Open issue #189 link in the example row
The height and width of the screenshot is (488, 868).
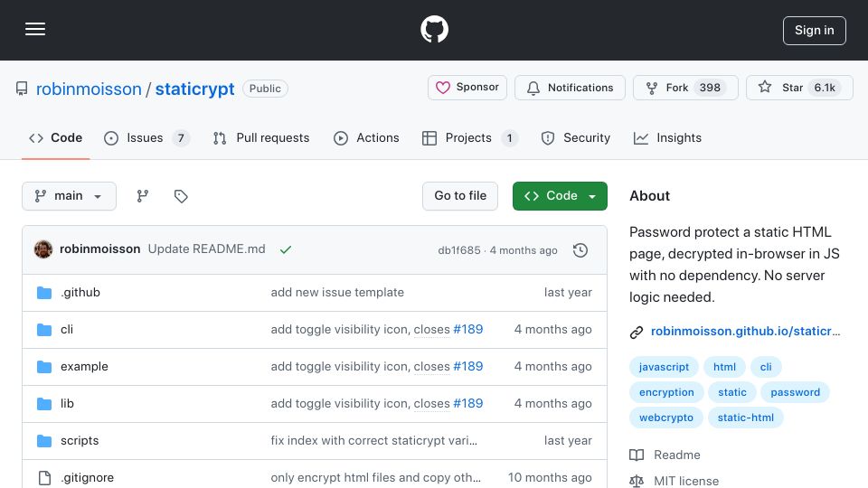467,366
